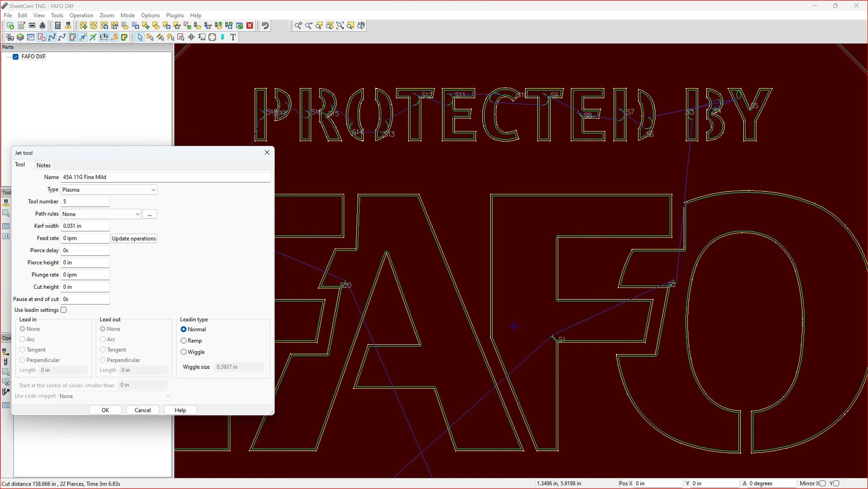868x489 pixels.
Task: Click the new jet tool icon beside calculator
Action: pos(68,25)
